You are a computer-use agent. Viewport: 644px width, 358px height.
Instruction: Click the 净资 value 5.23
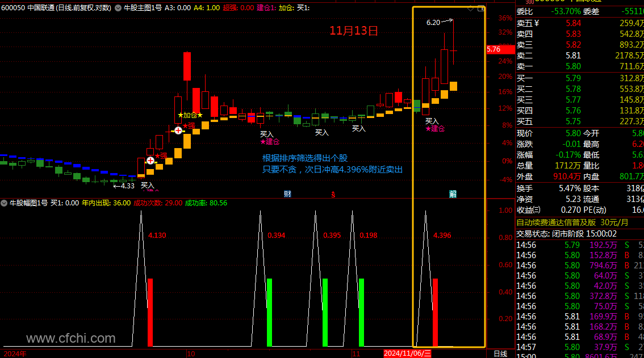(574, 199)
